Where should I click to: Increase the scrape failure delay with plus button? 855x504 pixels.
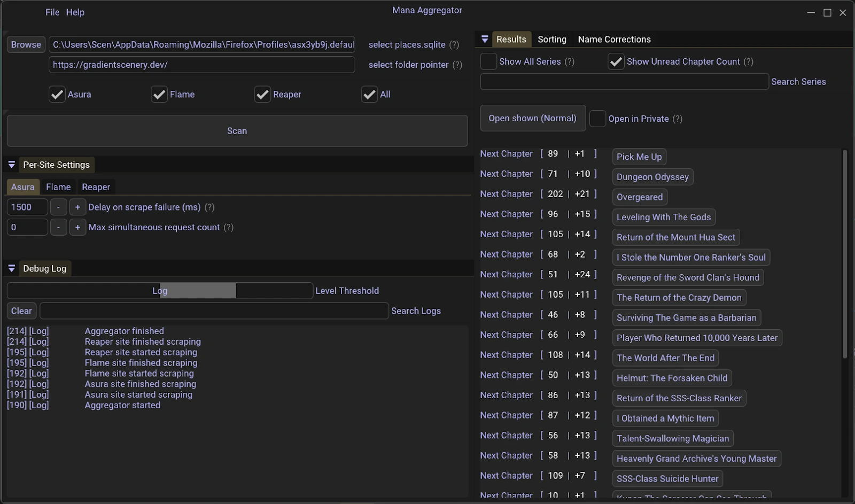pos(77,207)
